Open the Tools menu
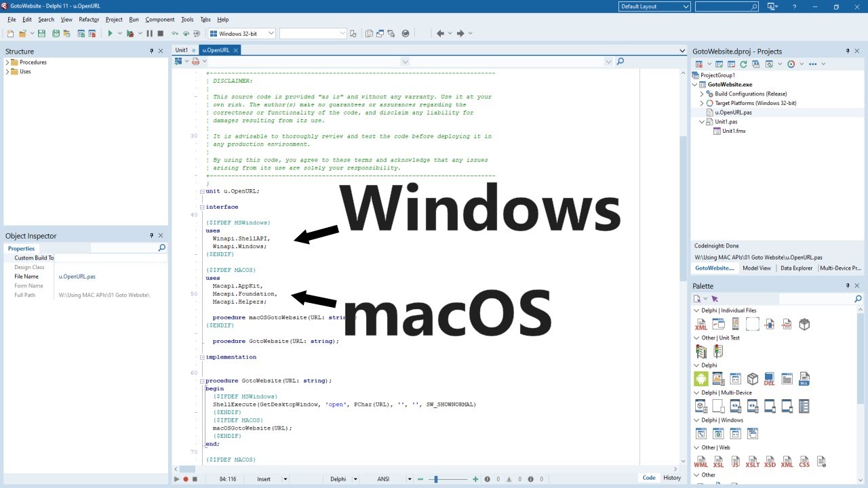 (187, 20)
